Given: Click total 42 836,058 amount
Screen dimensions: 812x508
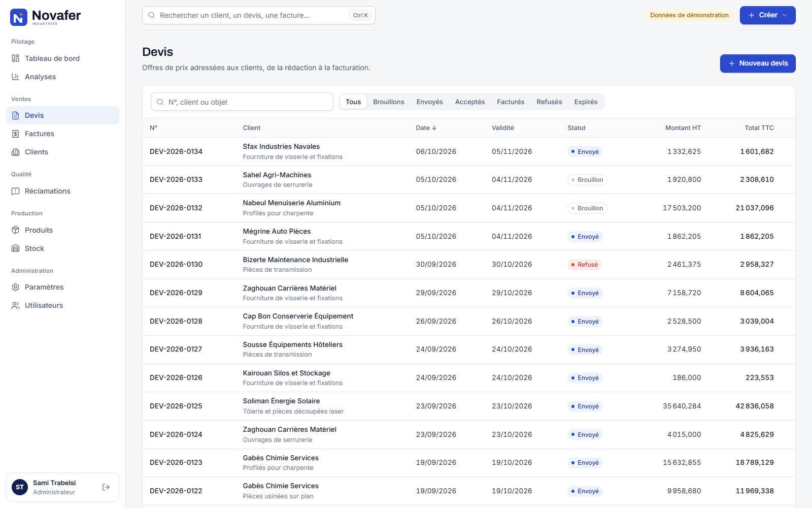Looking at the screenshot, I should click(x=755, y=406).
